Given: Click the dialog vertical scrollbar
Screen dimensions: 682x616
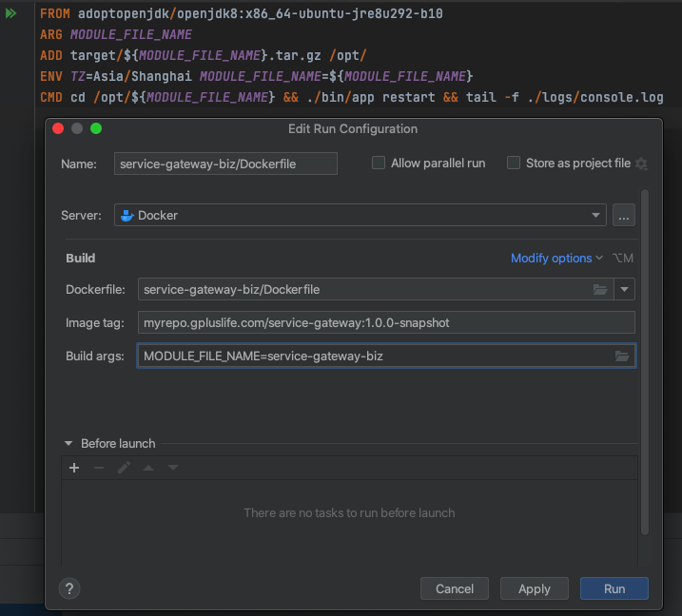Looking at the screenshot, I should (645, 361).
